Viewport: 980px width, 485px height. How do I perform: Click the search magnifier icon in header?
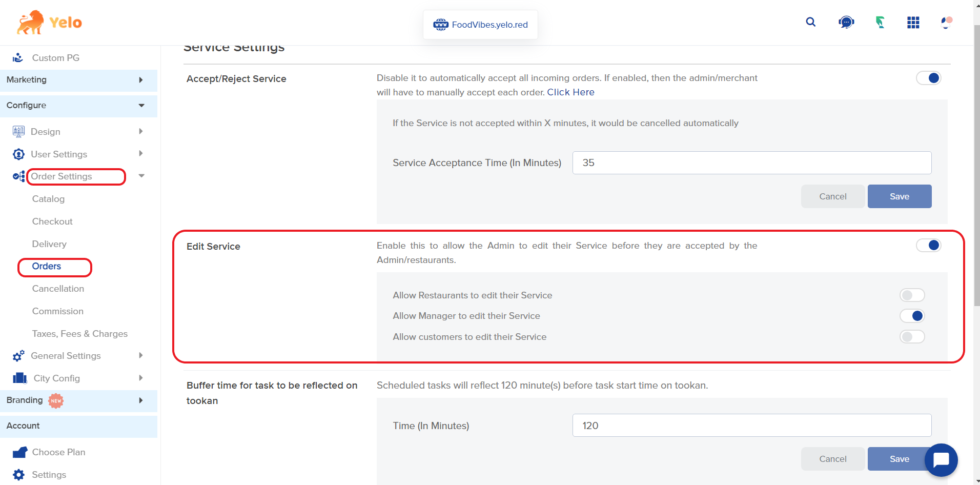[x=810, y=22]
